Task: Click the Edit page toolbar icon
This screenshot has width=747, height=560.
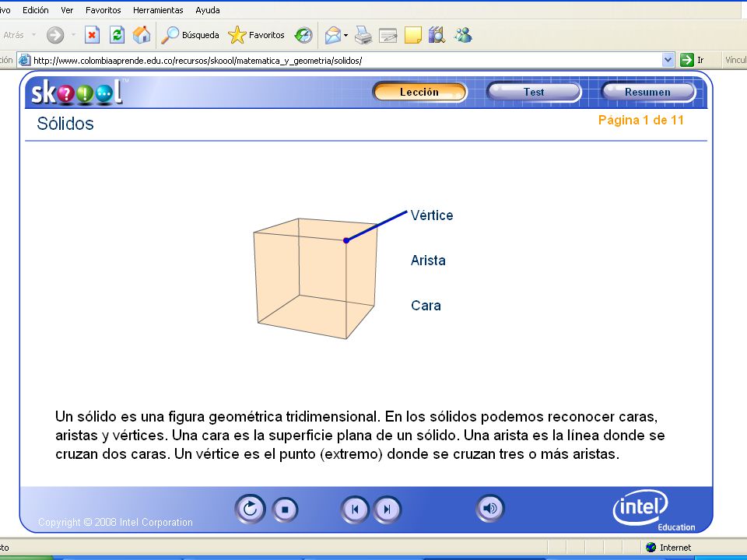Action: pos(388,36)
